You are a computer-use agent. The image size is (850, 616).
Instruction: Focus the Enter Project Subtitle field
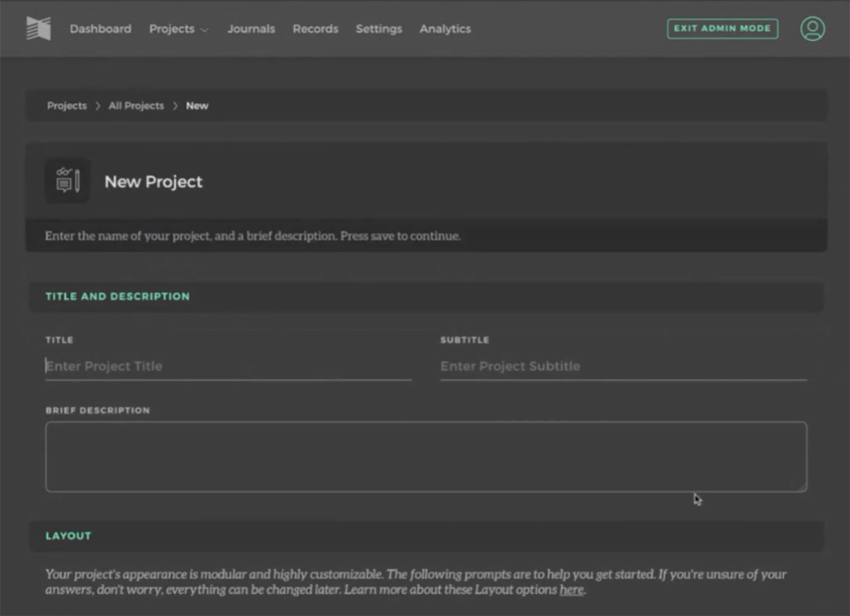624,366
